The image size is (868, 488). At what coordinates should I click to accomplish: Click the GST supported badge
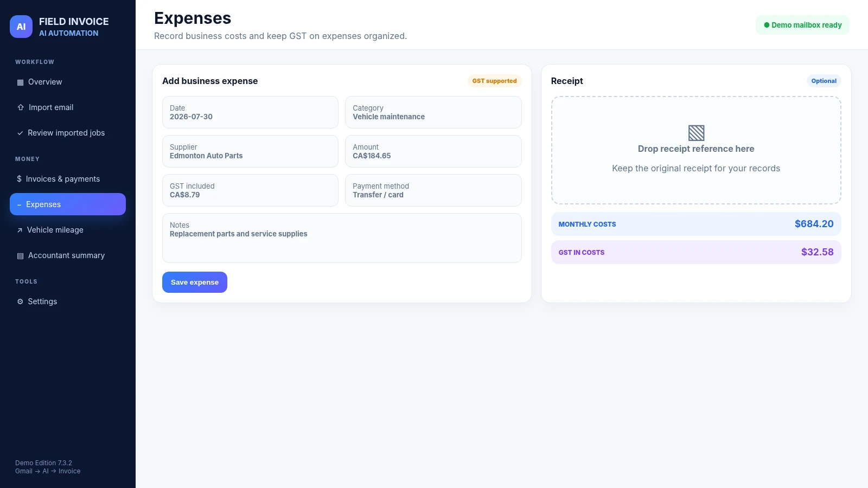tap(494, 81)
